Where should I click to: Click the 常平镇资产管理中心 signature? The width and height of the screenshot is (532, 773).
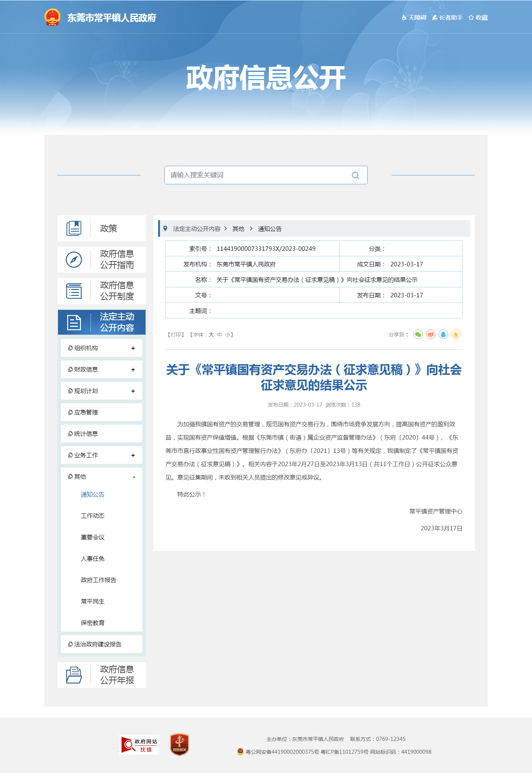click(436, 512)
